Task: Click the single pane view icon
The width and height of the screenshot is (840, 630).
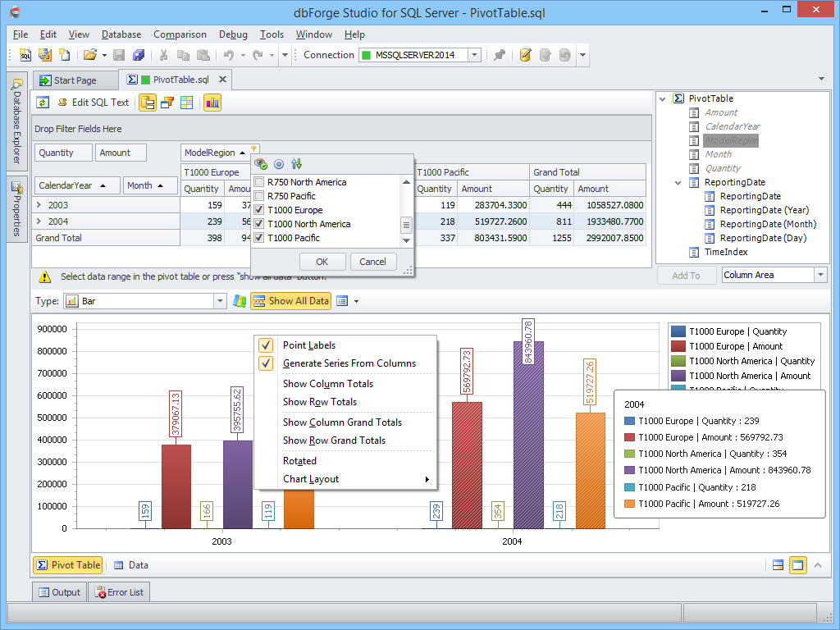Action: pyautogui.click(x=797, y=564)
